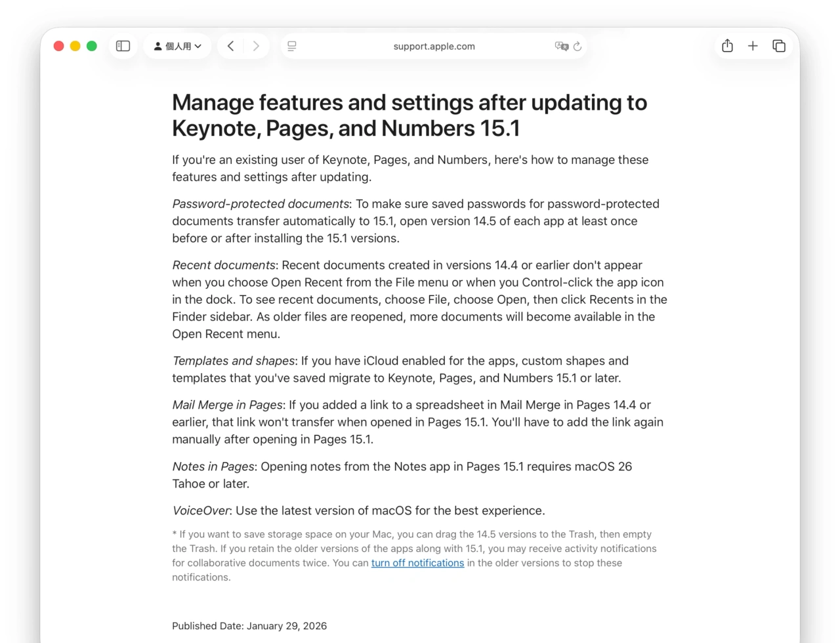Follow the turn off notifications link
The width and height of the screenshot is (840, 643).
(417, 563)
